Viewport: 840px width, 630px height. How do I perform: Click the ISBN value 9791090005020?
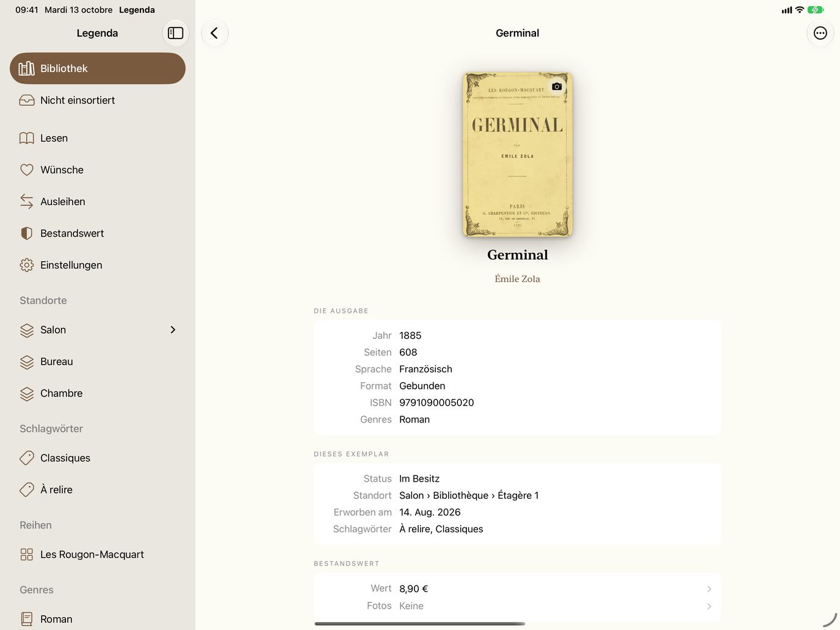pyautogui.click(x=436, y=403)
